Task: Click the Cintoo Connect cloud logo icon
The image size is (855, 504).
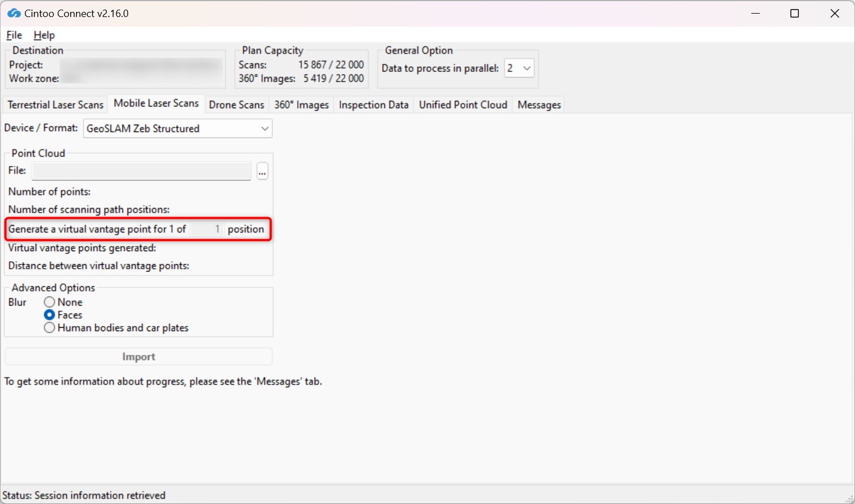Action: (14, 13)
